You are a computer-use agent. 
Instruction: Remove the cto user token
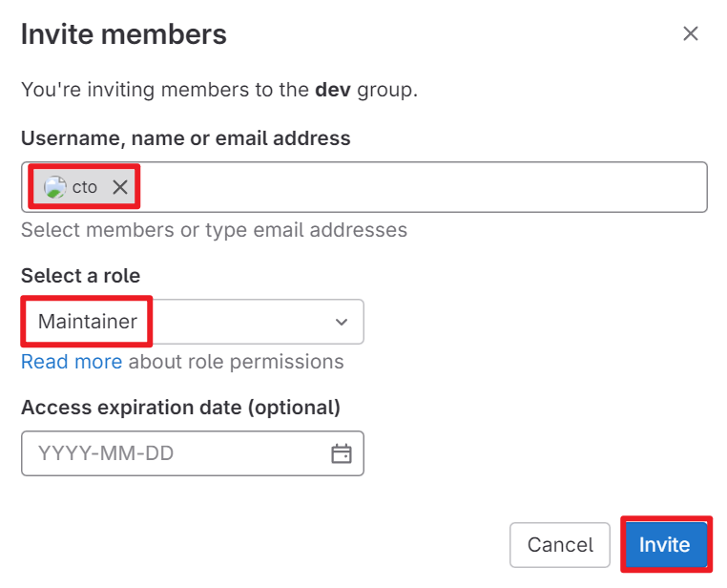tap(120, 187)
